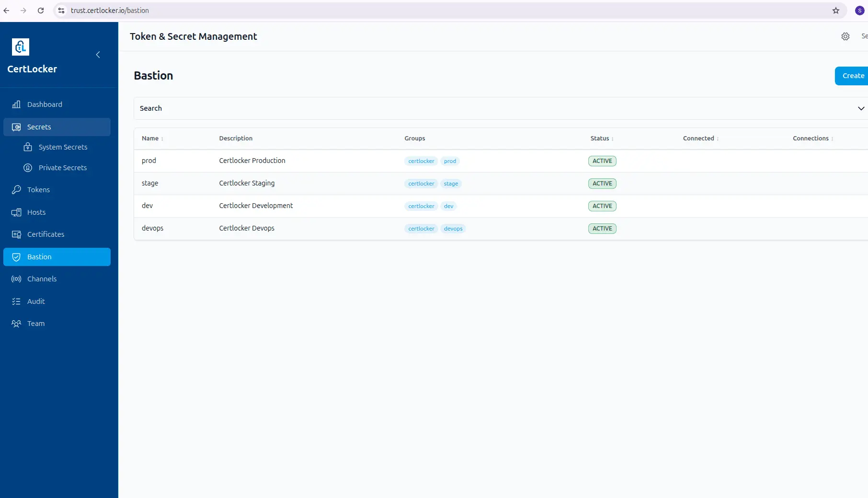This screenshot has height=498, width=868.
Task: Click ACTIVE status badge for prod
Action: point(602,161)
